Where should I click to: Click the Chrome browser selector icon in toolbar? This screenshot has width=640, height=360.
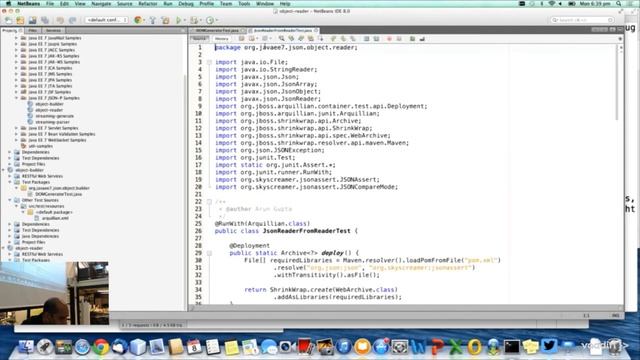(138, 20)
